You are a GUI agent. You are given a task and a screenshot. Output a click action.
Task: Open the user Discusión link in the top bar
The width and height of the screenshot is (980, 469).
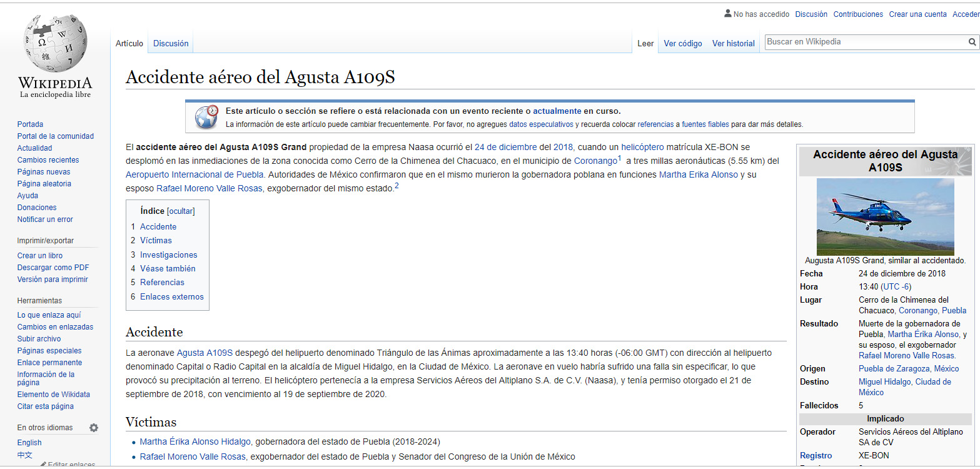coord(811,14)
